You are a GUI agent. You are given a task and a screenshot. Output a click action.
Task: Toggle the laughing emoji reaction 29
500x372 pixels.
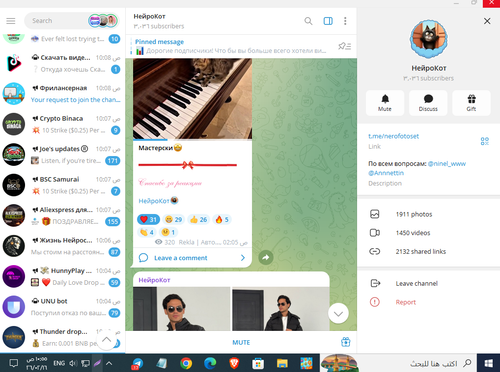pos(173,219)
